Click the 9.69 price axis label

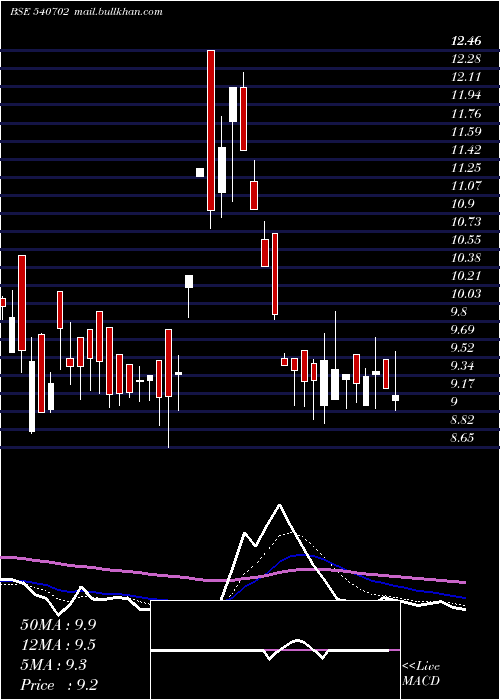coord(462,330)
